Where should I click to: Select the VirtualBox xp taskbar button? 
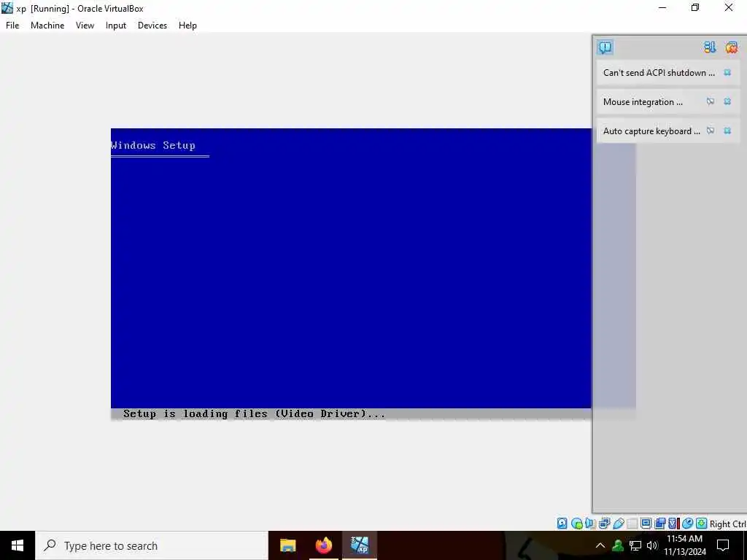[360, 545]
